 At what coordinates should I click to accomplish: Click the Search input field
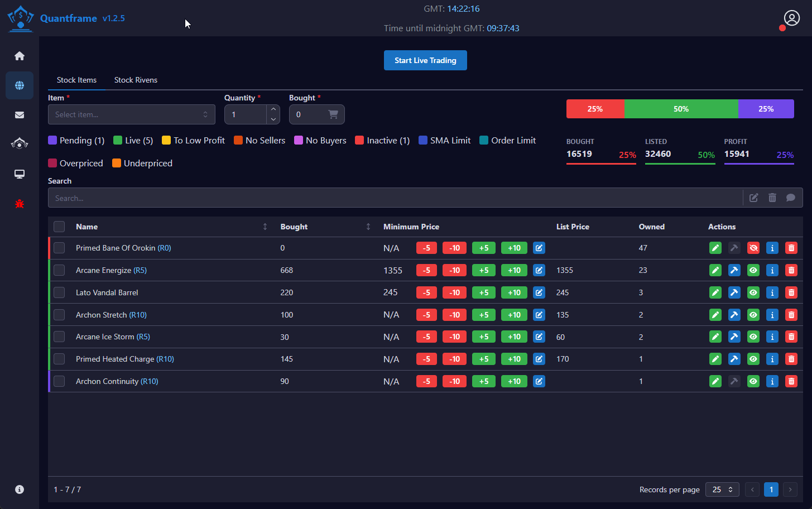click(395, 198)
